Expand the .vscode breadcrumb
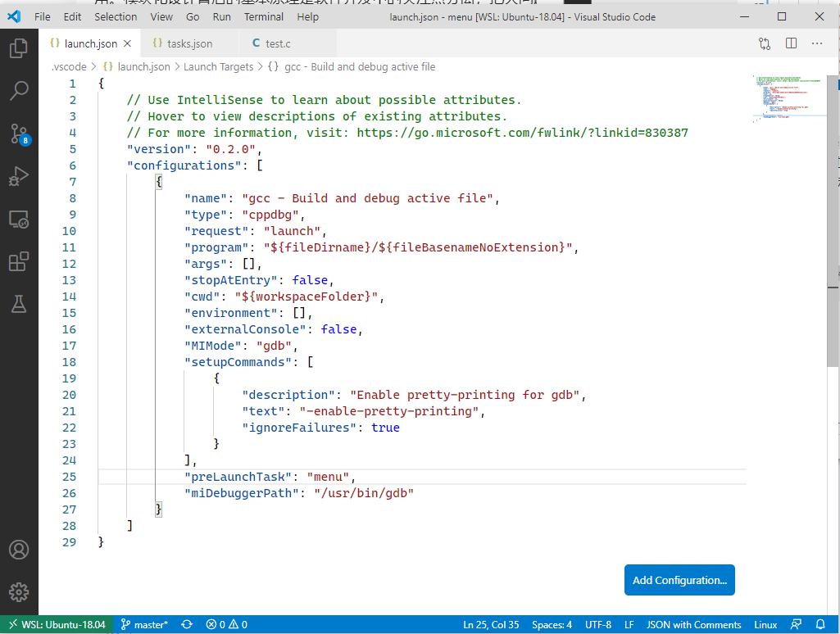Screen dimensions: 840x634 69,67
